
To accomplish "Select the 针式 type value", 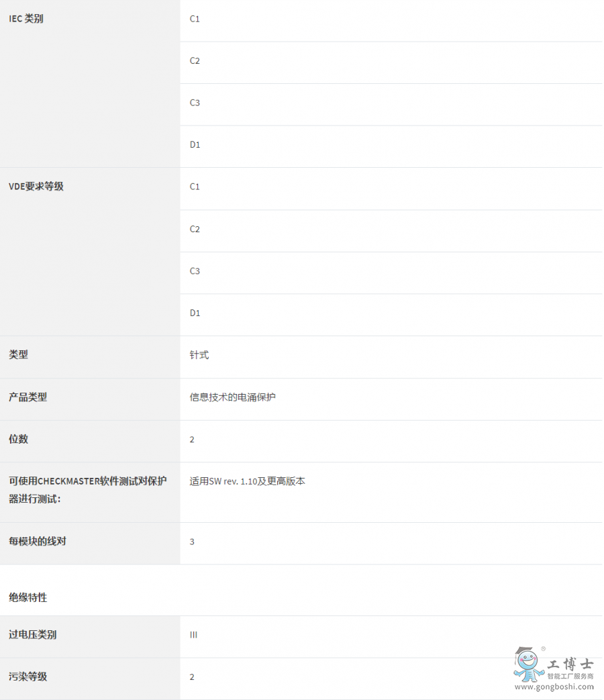I will tap(199, 355).
